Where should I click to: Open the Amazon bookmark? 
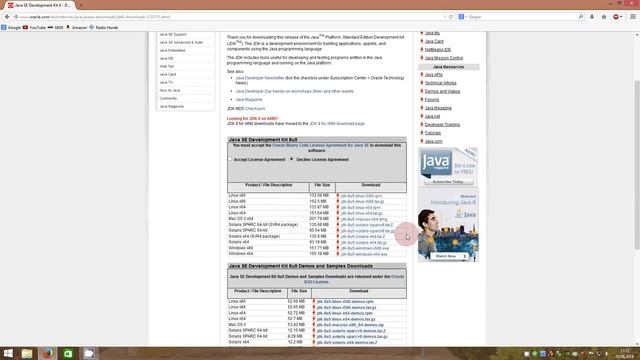[76, 27]
